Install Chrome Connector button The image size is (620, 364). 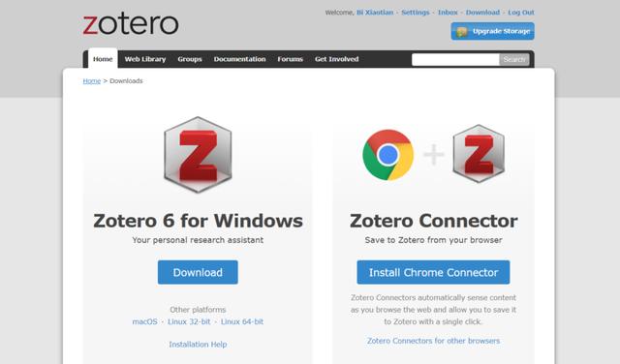pos(433,272)
